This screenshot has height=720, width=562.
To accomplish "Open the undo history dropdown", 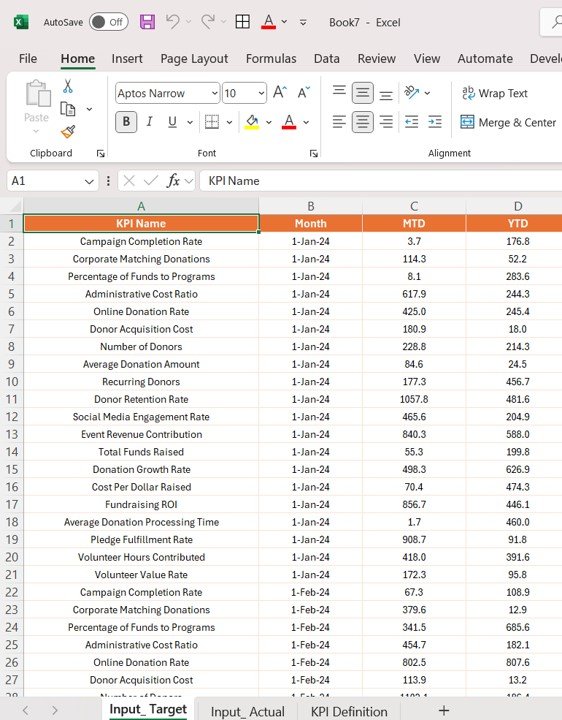I will click(188, 22).
